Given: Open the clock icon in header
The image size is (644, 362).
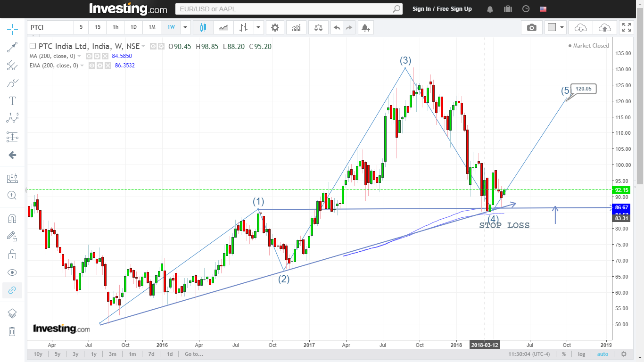Looking at the screenshot, I should click(x=526, y=9).
